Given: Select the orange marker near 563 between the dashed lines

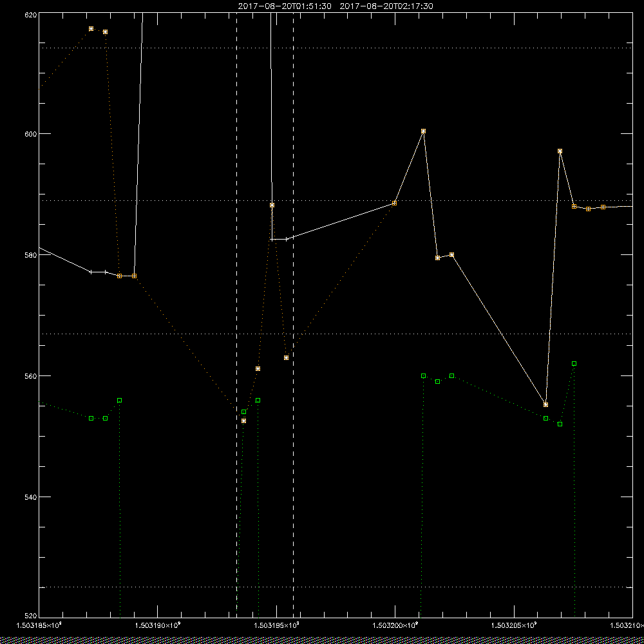Looking at the screenshot, I should [x=287, y=357].
